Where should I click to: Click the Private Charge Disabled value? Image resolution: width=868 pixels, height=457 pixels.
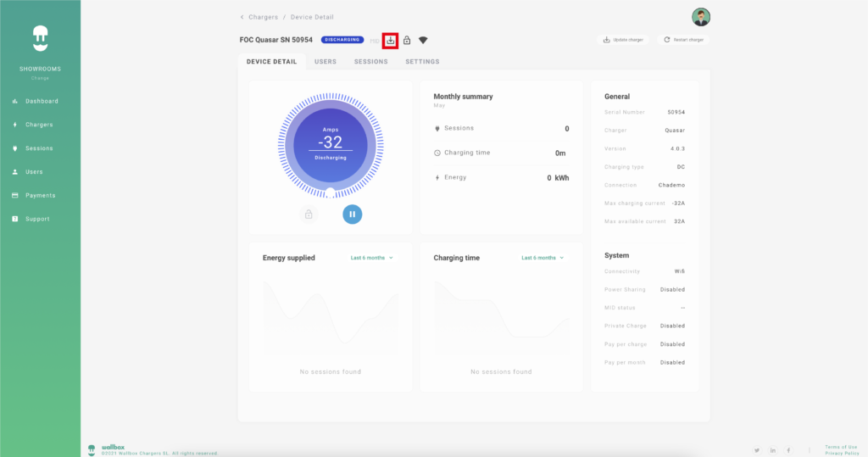tap(672, 326)
